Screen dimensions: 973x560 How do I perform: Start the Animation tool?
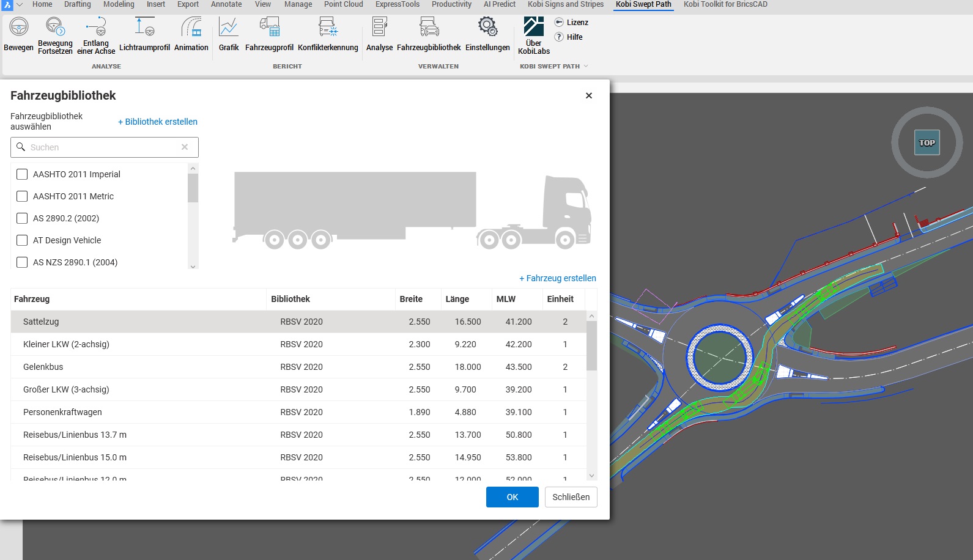coord(191,35)
